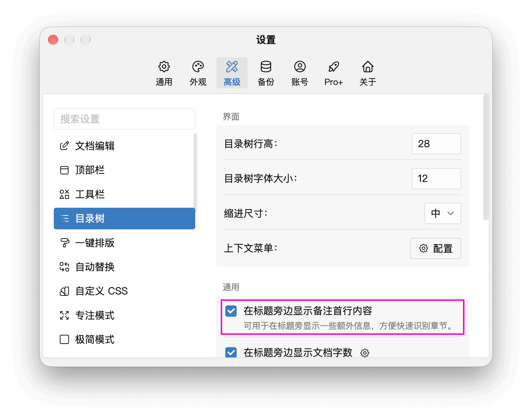This screenshot has height=419, width=532.
Task: Toggle 在标题旁边显示文档字数 checkbox
Action: point(231,352)
